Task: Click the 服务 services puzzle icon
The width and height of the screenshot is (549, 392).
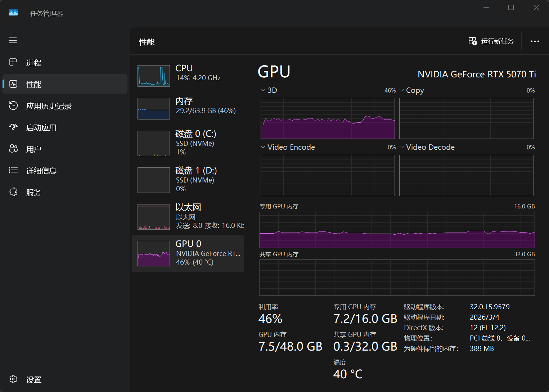Action: point(13,192)
